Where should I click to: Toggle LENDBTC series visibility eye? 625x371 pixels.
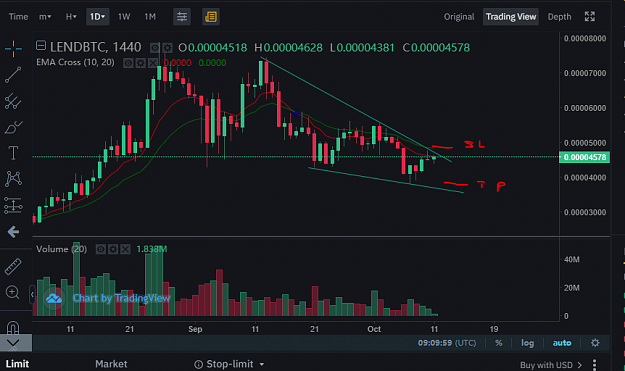click(155, 48)
